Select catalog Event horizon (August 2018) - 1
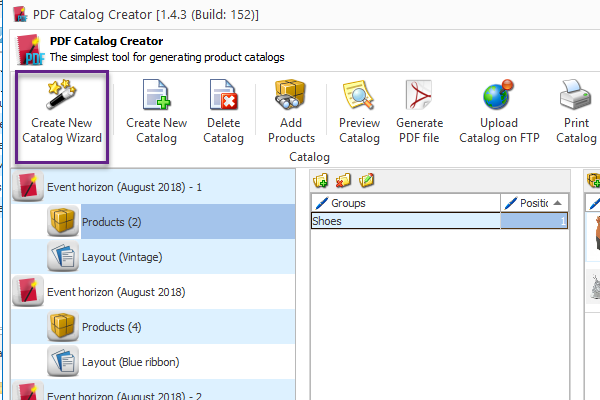Image resolution: width=600 pixels, height=400 pixels. [153, 187]
